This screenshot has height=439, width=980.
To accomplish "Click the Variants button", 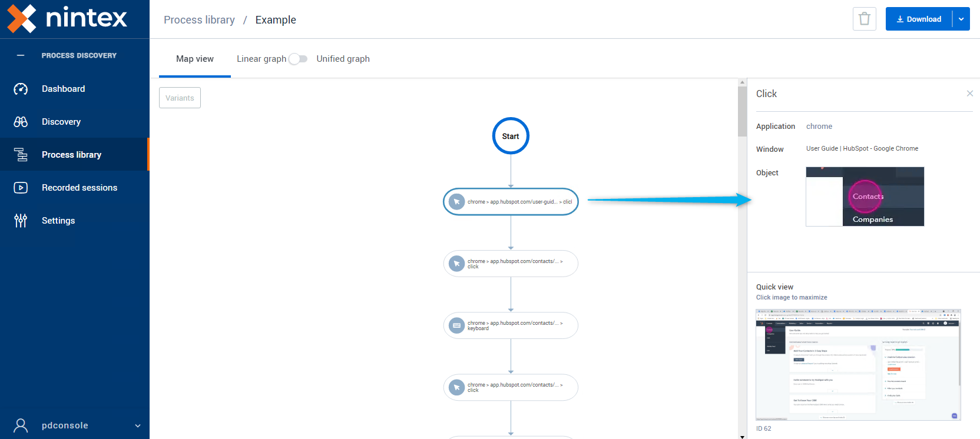I will pos(180,98).
